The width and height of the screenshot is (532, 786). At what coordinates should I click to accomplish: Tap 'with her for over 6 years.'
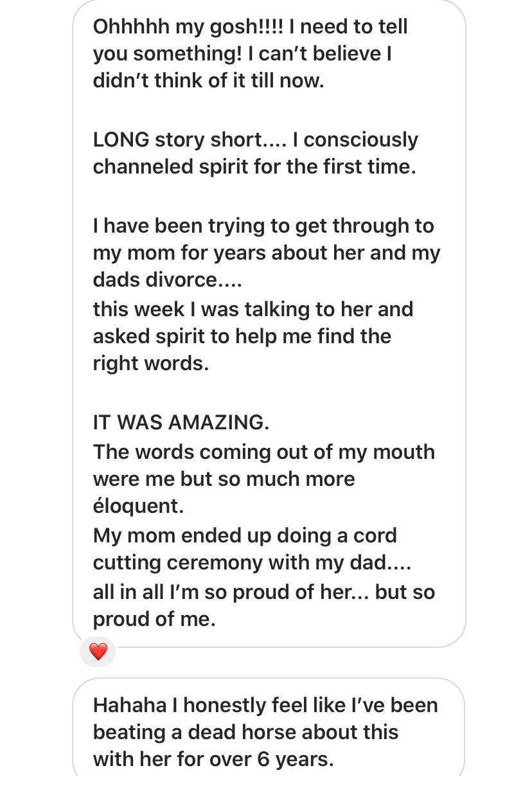(213, 760)
